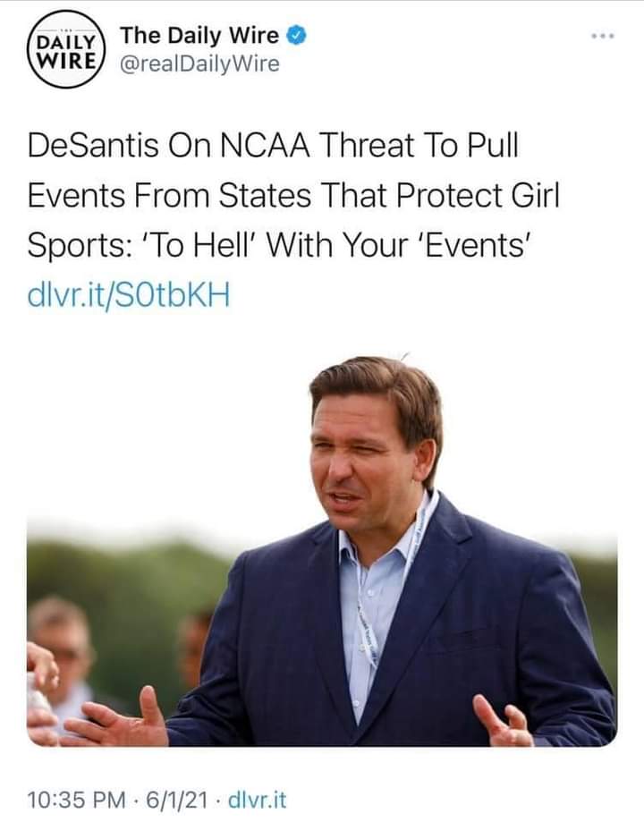Open the Daily Wire circular profile avatar
The image size is (644, 822).
tap(66, 49)
